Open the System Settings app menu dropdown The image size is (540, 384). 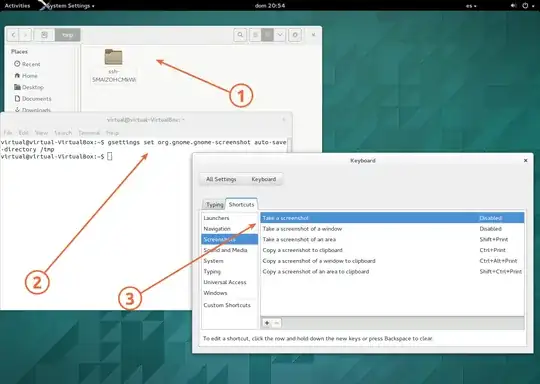[70, 6]
